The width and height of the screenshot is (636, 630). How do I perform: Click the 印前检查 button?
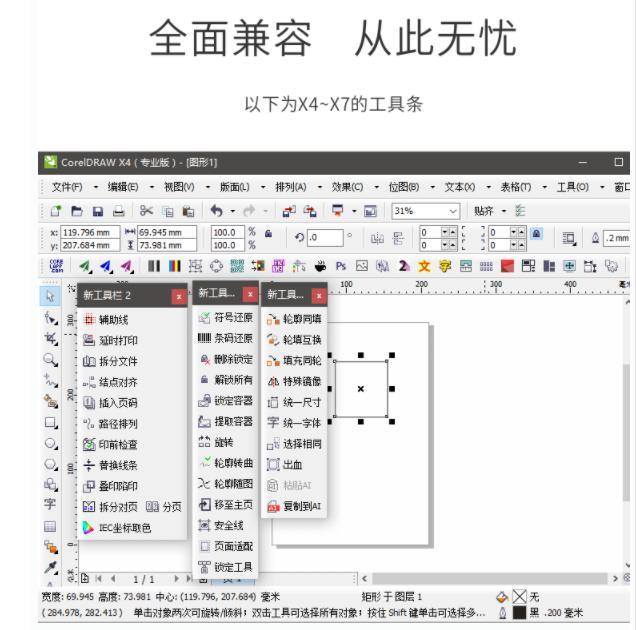pos(110,445)
